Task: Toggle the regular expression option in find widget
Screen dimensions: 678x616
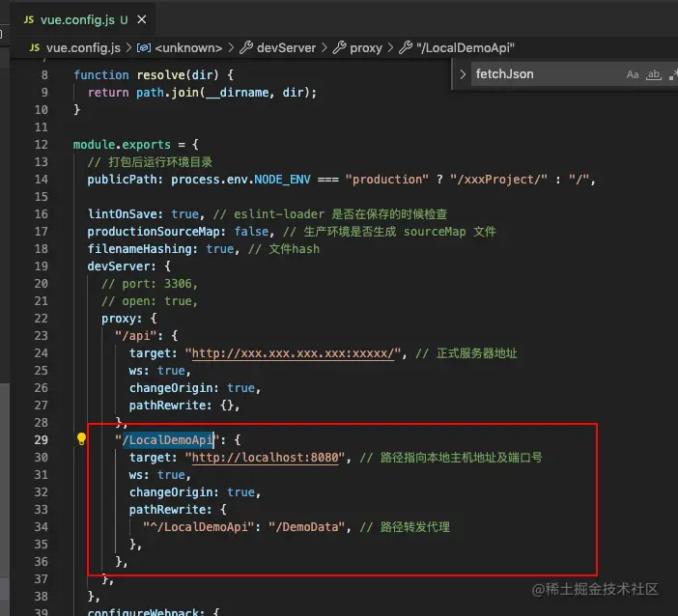Action: click(x=673, y=74)
